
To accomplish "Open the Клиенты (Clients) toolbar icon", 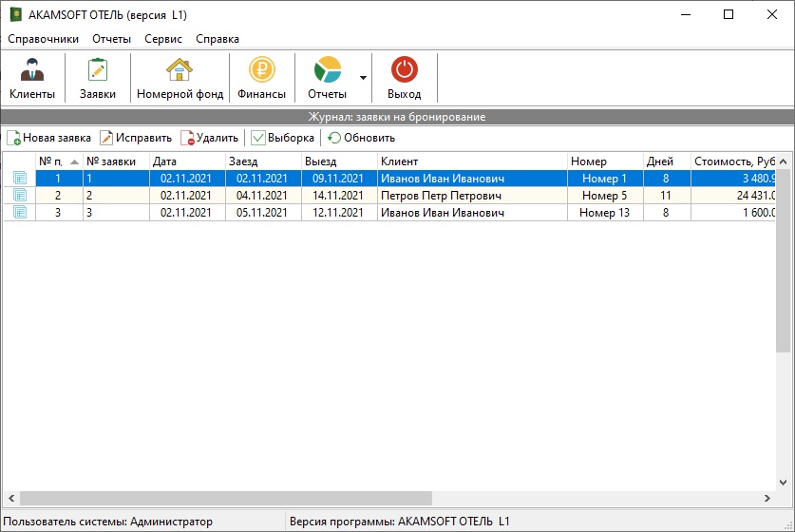I will 32,71.
